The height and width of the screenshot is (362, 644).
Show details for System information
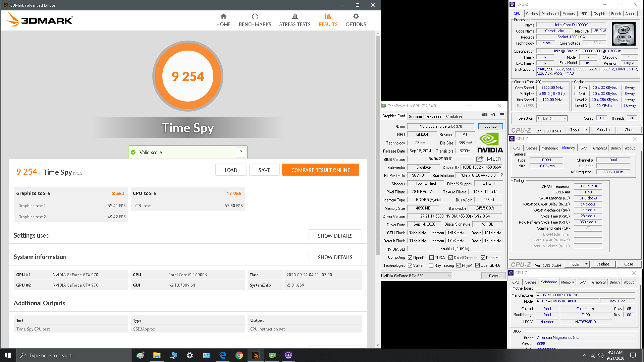pos(335,257)
